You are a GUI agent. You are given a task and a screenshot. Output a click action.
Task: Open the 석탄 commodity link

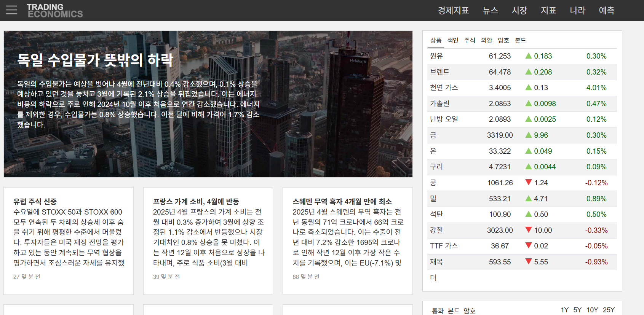(436, 214)
